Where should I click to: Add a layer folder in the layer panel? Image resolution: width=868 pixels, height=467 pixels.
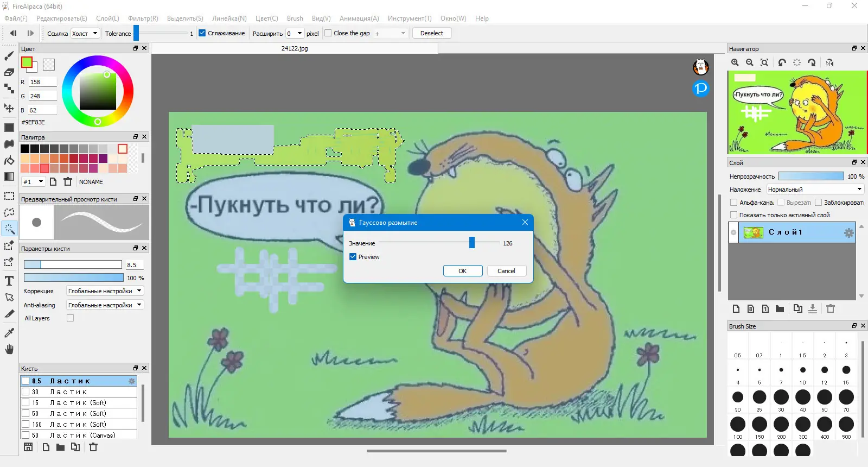[x=780, y=308]
